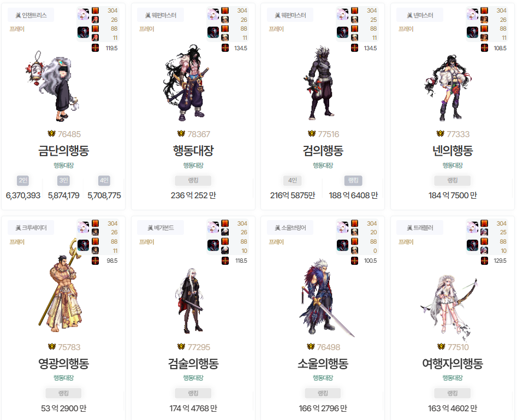Open the 행동대장 adventure link under 검술의행동
Image resolution: width=517 pixels, height=420 pixels.
[x=193, y=378]
